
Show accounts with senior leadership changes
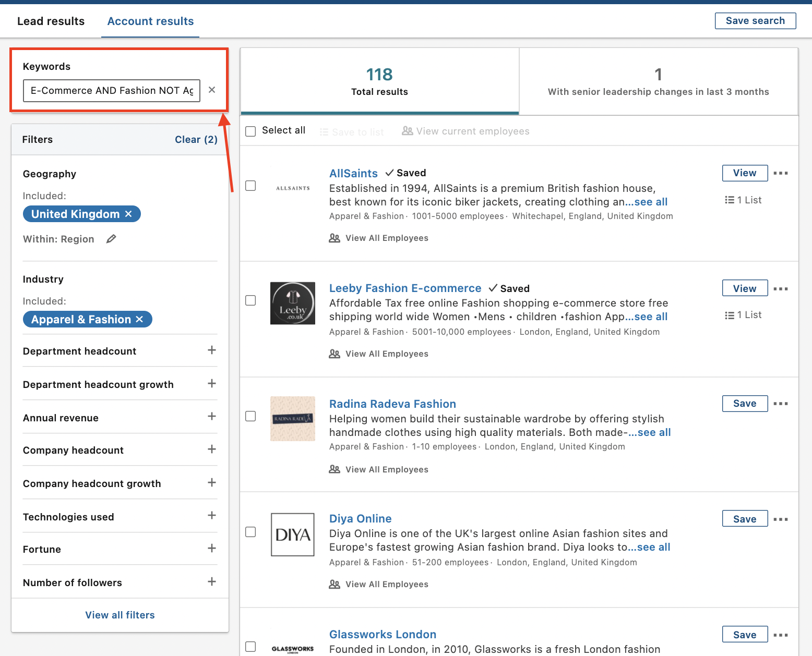coord(659,81)
